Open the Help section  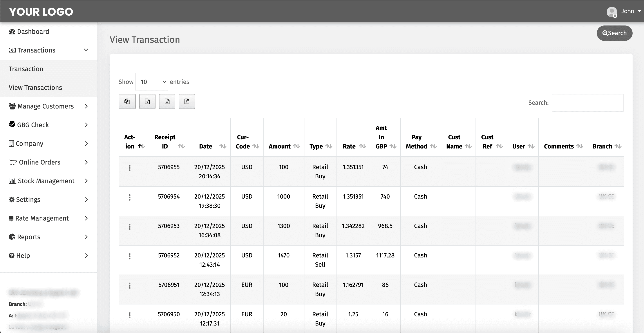(x=23, y=255)
